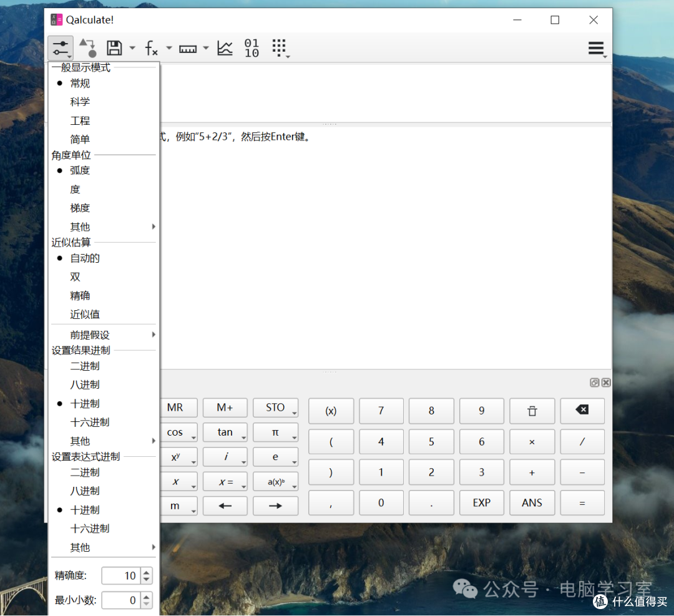Open the tan key dropdown arrow
The height and width of the screenshot is (616, 674).
(244, 438)
